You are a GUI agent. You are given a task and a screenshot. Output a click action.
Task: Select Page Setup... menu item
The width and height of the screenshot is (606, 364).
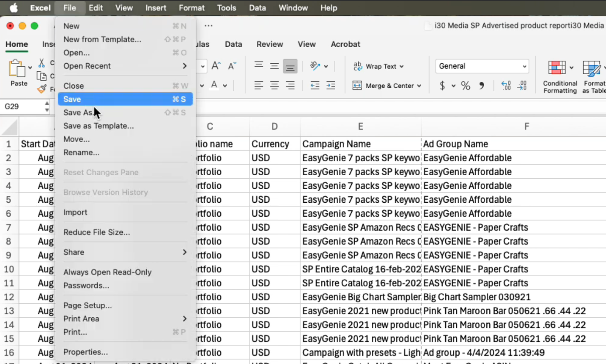(125, 305)
